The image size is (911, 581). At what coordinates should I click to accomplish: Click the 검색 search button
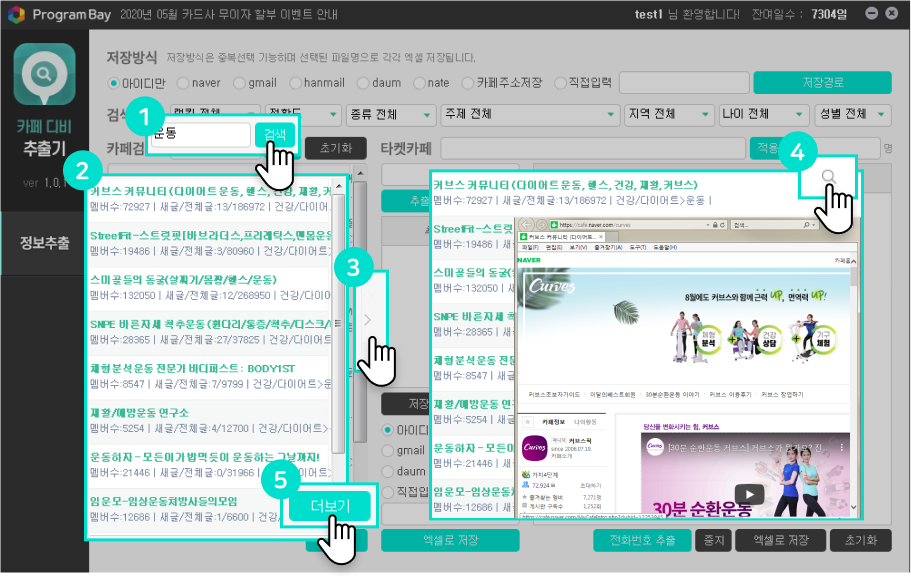tap(275, 135)
